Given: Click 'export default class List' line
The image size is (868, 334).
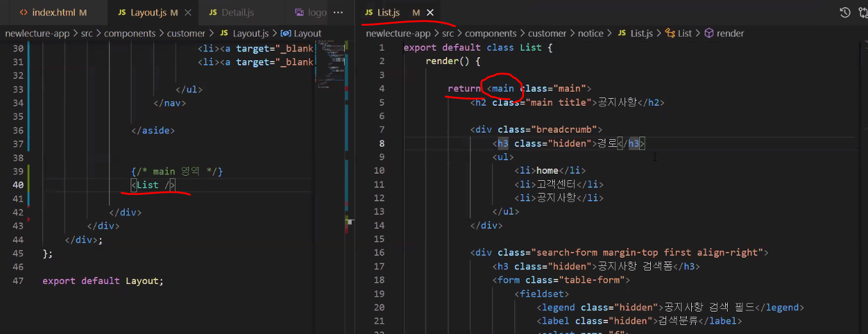Looking at the screenshot, I should pos(479,47).
